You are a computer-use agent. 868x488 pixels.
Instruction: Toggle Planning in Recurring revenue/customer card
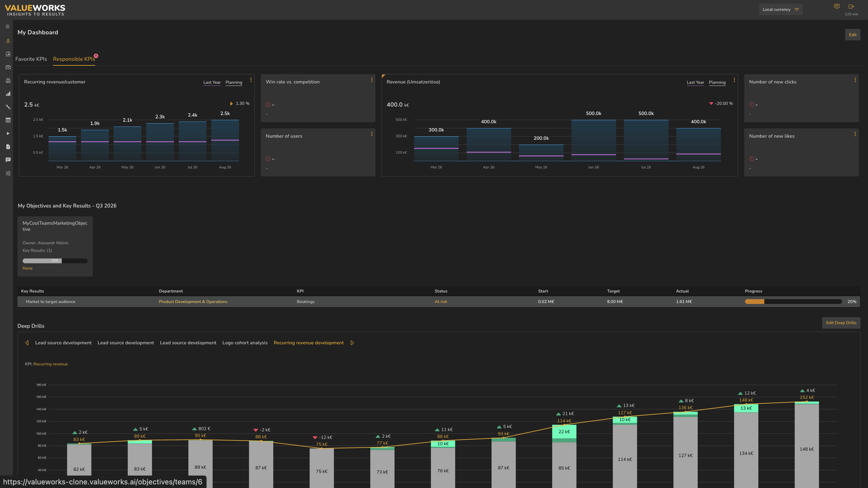(234, 83)
